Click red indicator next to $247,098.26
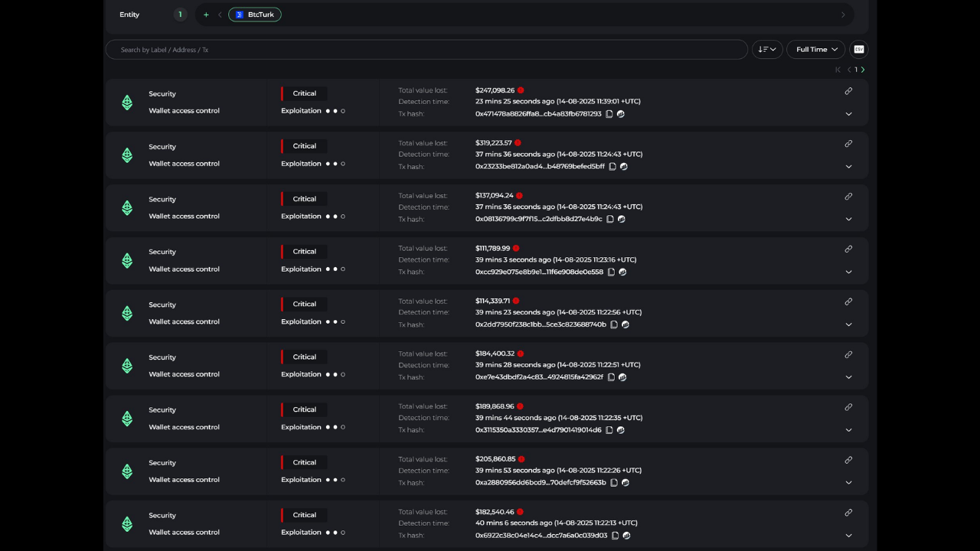The height and width of the screenshot is (551, 980). (521, 90)
